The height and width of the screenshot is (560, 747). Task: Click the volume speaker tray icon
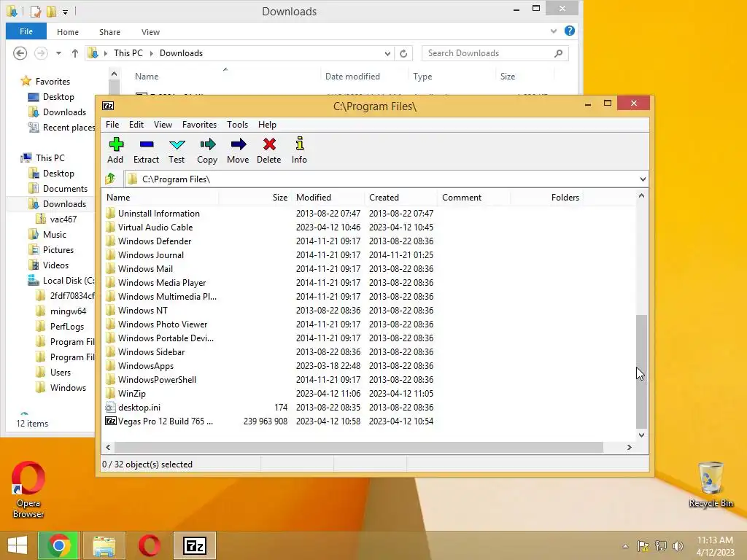point(678,545)
